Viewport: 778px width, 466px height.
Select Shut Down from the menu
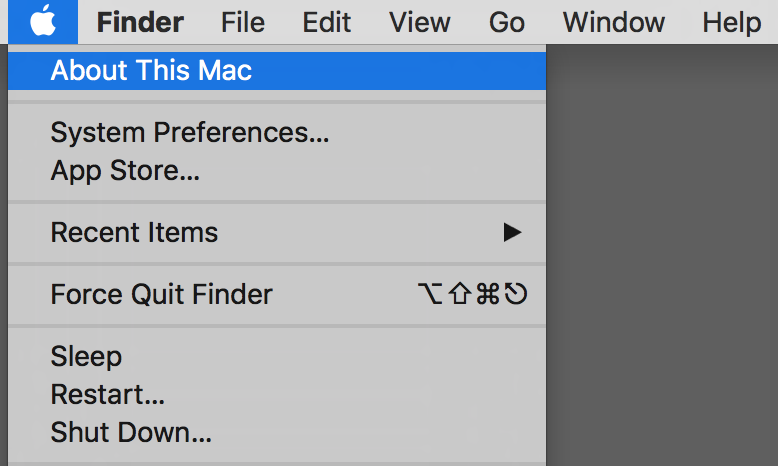[277, 432]
